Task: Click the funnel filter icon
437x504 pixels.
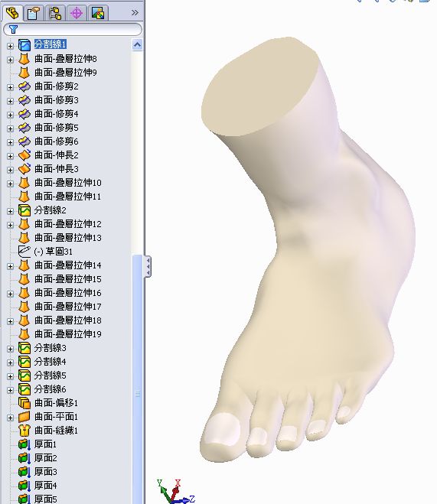Action: pos(13,29)
